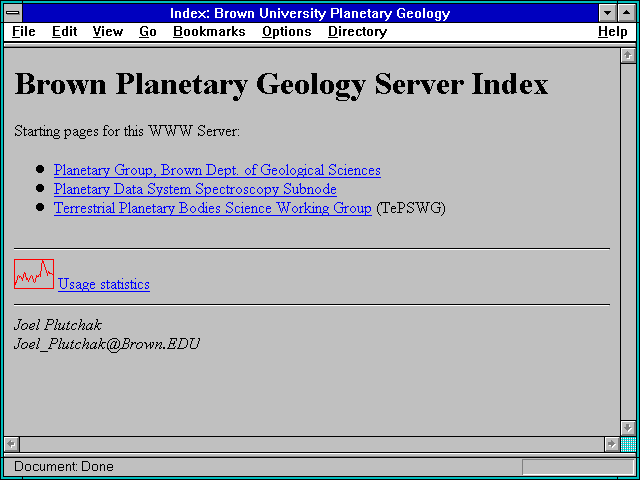
Task: Open the Usage statistics link
Action: point(104,284)
